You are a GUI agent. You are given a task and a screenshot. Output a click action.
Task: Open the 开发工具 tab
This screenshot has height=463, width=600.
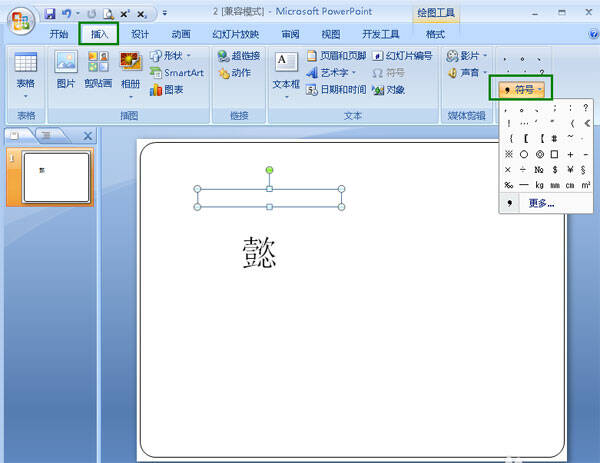click(381, 34)
